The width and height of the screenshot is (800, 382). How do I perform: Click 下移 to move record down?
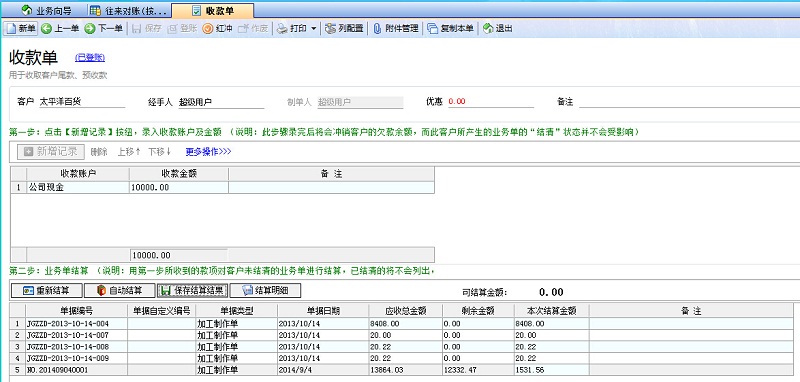pos(160,151)
